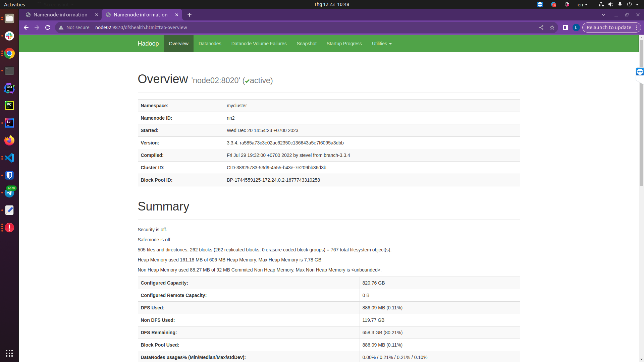Click the Hadoop brand link
This screenshot has height=362, width=644.
click(148, 44)
